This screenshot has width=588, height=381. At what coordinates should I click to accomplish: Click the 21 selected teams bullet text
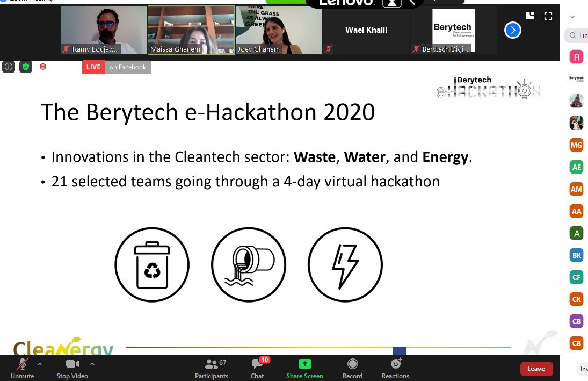click(x=245, y=182)
